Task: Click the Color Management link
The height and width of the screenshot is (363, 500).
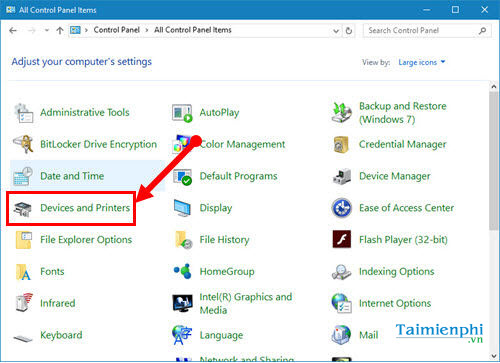Action: coord(243,144)
